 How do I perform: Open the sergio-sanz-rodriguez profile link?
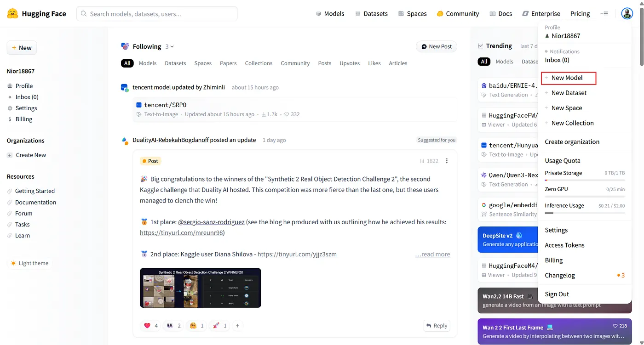211,222
